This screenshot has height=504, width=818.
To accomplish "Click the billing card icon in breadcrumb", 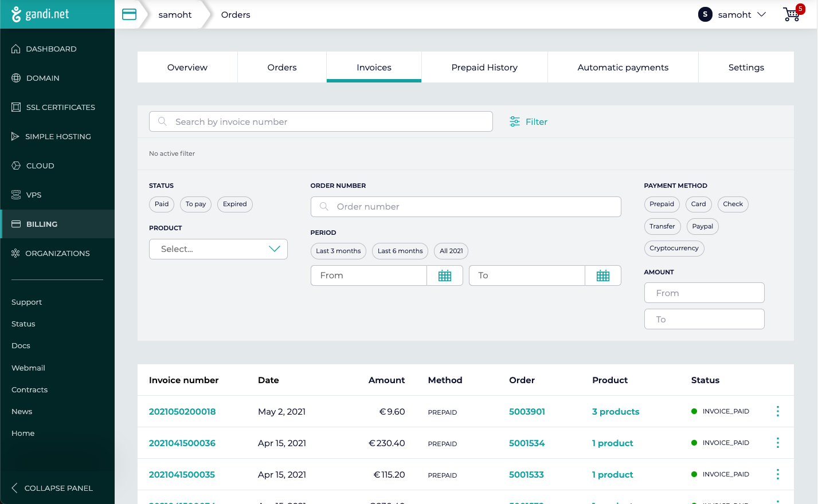I will tap(130, 14).
